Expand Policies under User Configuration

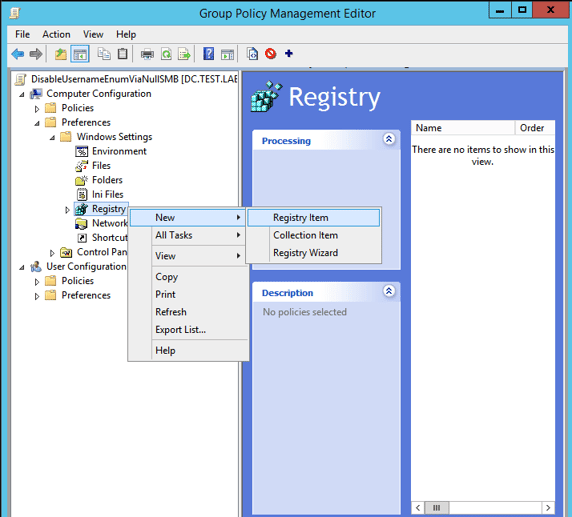click(37, 282)
